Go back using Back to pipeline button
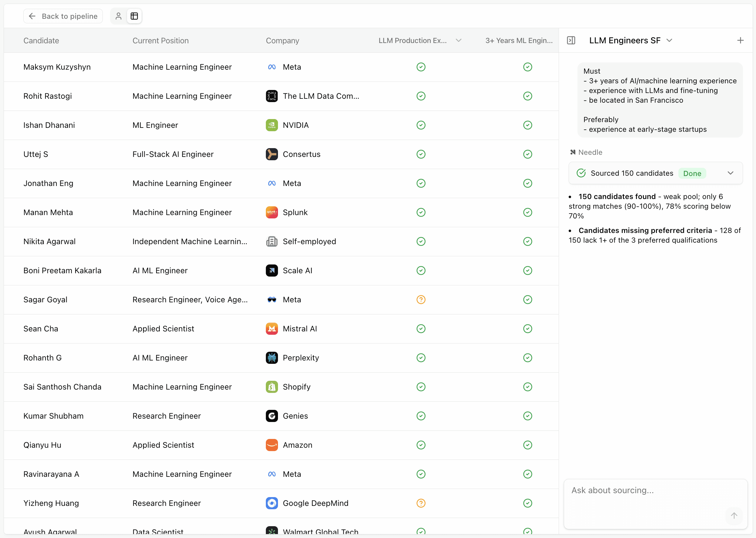The height and width of the screenshot is (538, 756). point(63,16)
